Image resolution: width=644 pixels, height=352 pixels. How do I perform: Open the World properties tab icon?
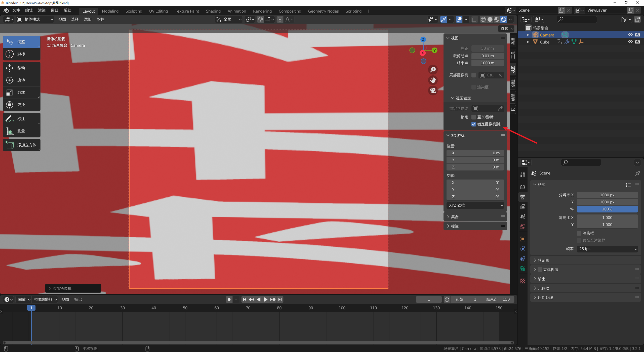[523, 227]
